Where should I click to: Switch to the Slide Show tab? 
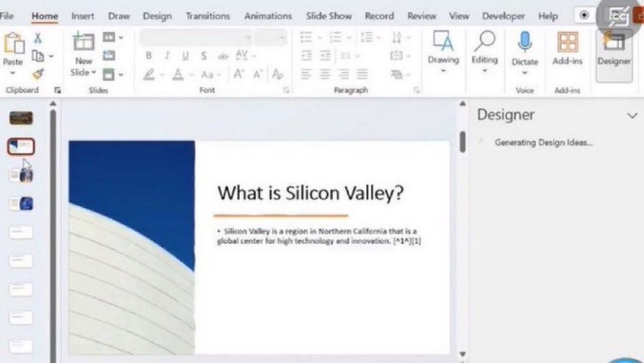tap(328, 16)
